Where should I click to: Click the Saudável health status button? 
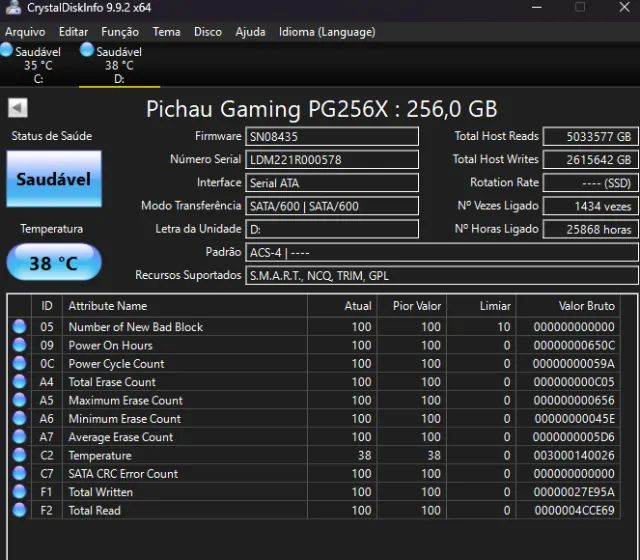click(54, 179)
